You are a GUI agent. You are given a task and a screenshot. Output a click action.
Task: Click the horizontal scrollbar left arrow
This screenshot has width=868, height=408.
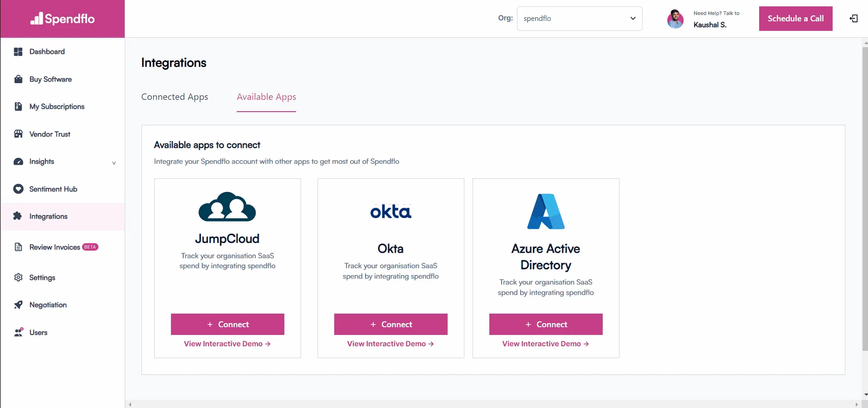click(x=130, y=404)
